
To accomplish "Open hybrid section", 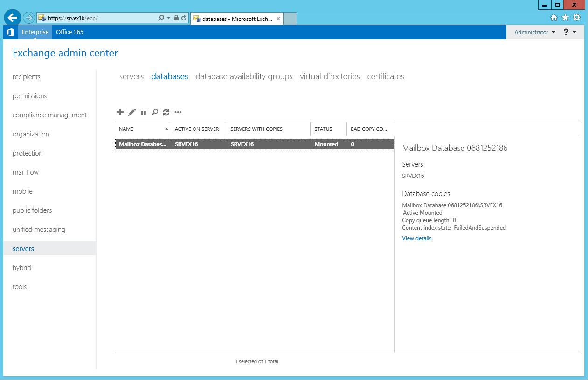I will click(x=22, y=268).
